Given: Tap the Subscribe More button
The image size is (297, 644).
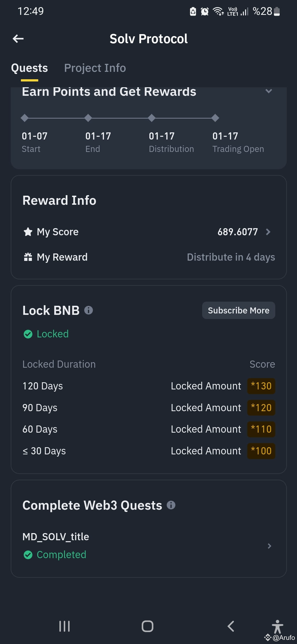Looking at the screenshot, I should pos(239,310).
